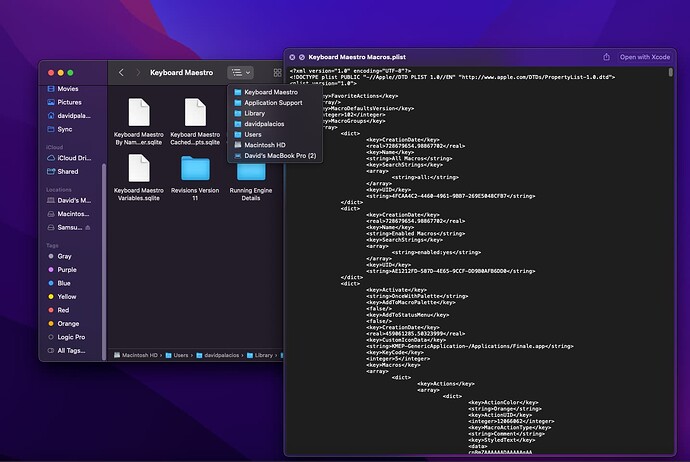The height and width of the screenshot is (462, 690).
Task: Click Users in bottom path bar
Action: [177, 355]
